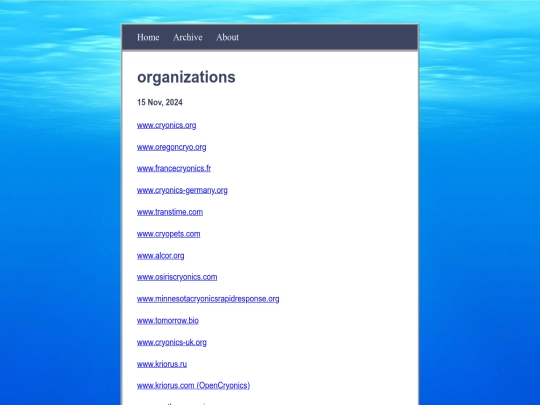Viewport: 540px width, 405px height.
Task: Open the www.alcor.org link
Action: tap(160, 256)
